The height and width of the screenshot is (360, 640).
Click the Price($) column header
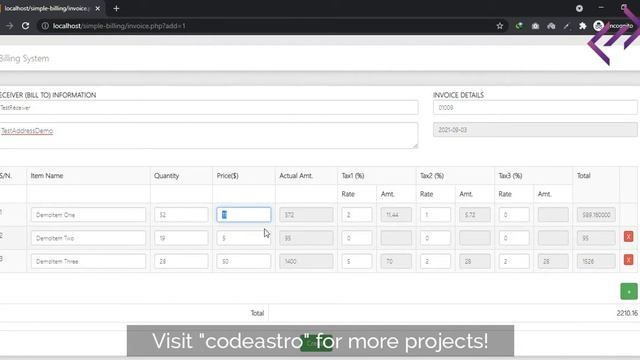click(x=227, y=176)
